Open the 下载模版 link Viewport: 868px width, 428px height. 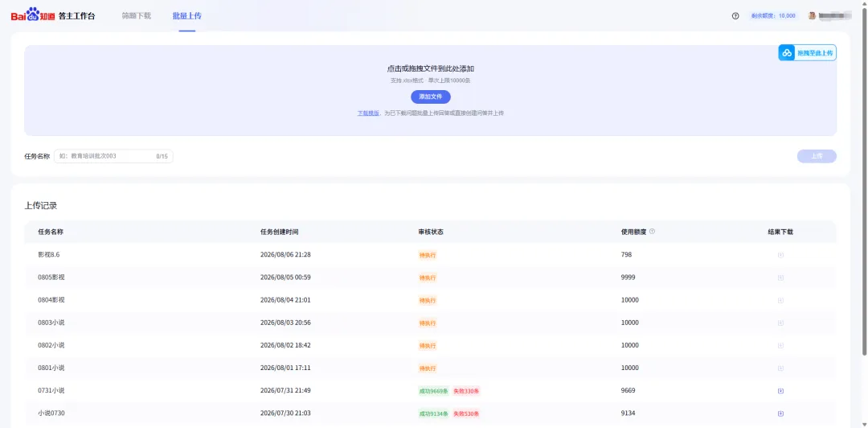pos(368,113)
